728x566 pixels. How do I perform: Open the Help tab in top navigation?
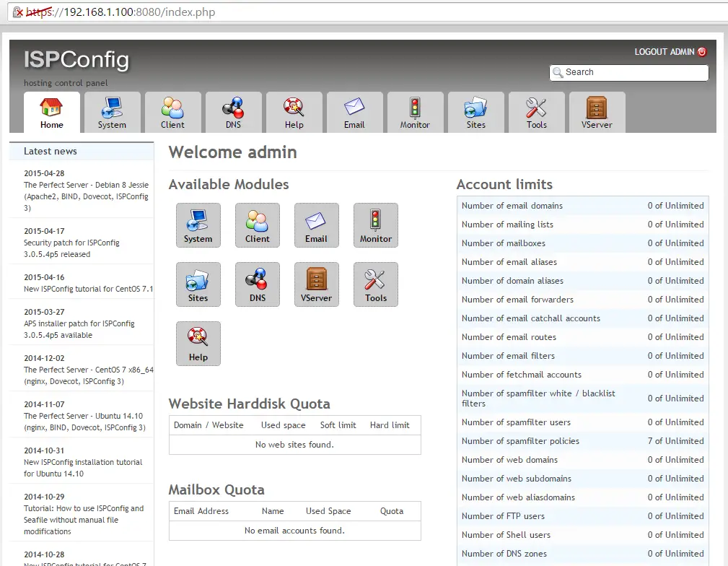point(294,113)
